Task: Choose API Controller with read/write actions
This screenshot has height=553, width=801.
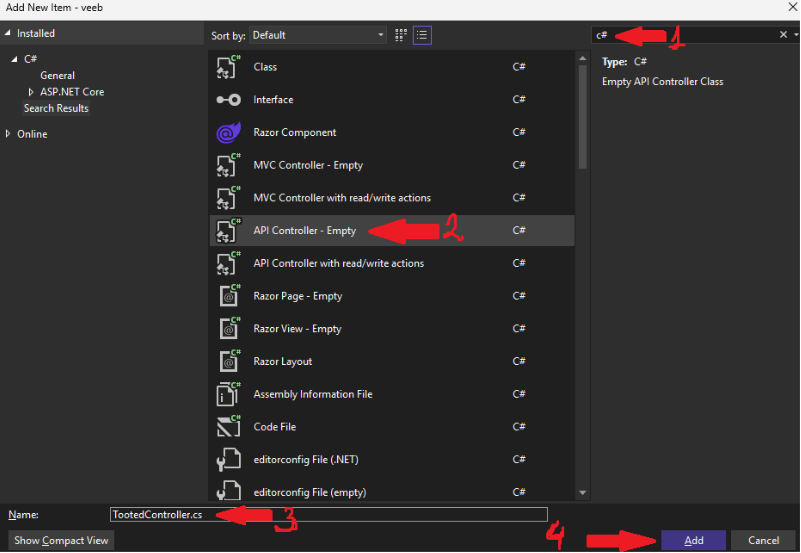Action: pos(338,263)
